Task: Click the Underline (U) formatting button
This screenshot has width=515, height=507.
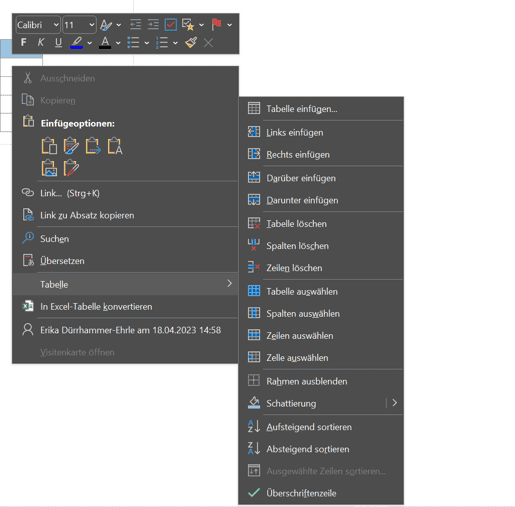Action: [58, 42]
